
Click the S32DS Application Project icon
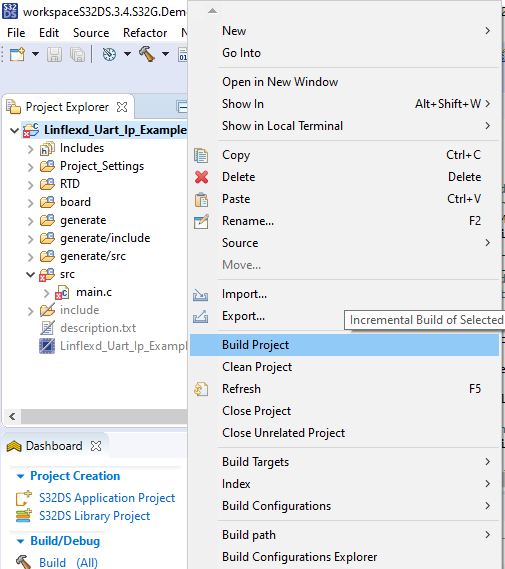[x=23, y=498]
